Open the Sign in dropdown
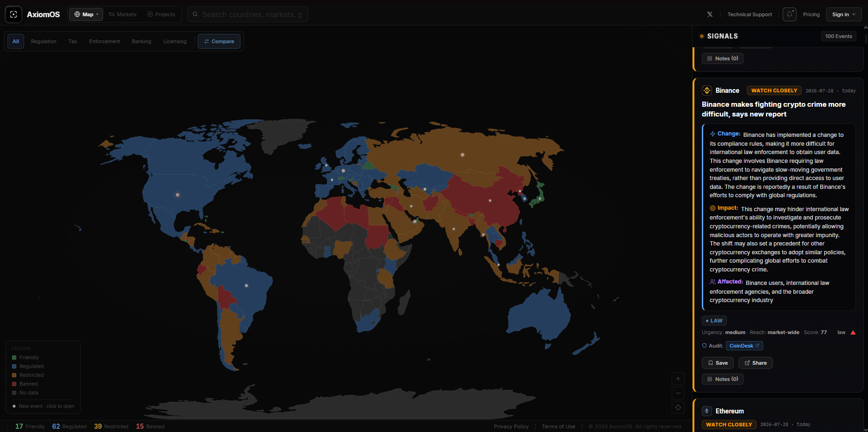 [844, 14]
